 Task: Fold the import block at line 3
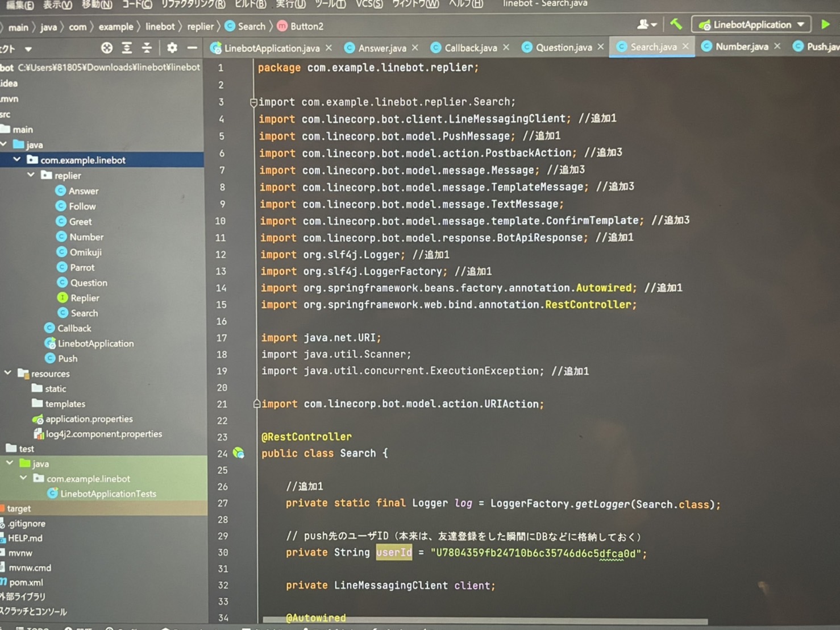[253, 102]
